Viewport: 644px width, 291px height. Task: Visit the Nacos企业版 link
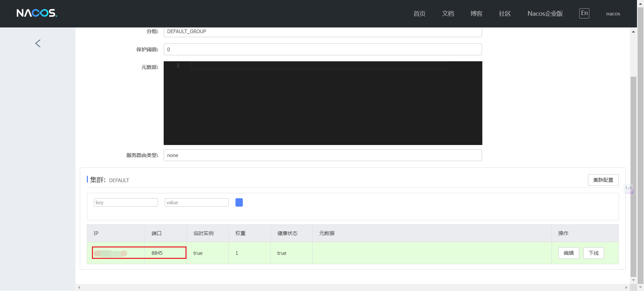coord(545,14)
